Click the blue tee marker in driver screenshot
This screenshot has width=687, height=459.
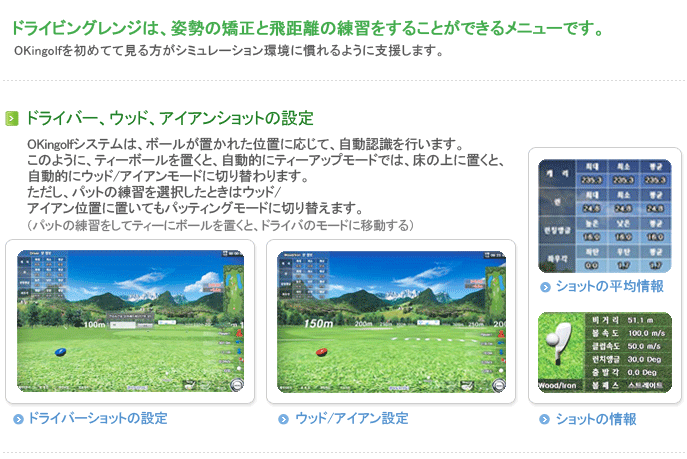coord(60,352)
